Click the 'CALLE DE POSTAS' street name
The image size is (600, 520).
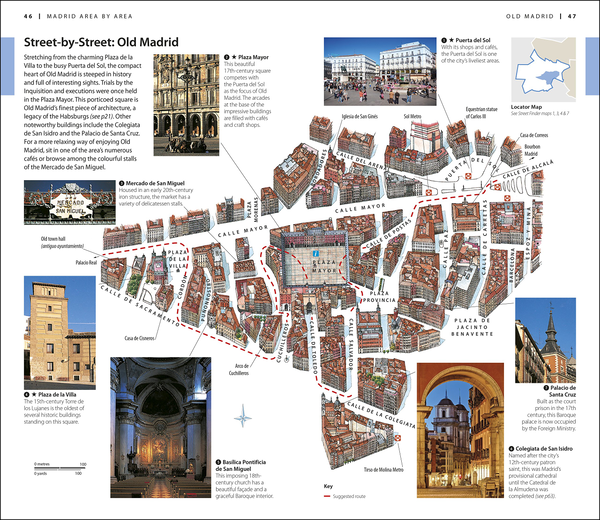388,233
